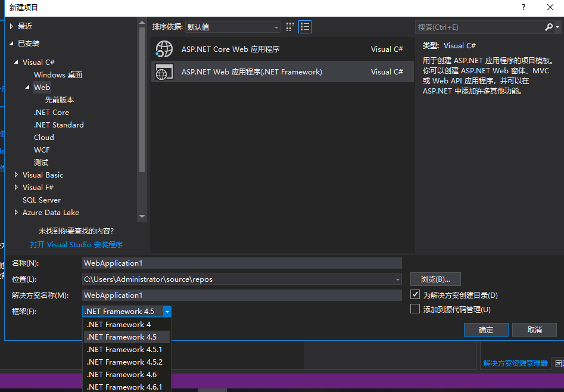Select Visual F# tree item

pos(38,187)
